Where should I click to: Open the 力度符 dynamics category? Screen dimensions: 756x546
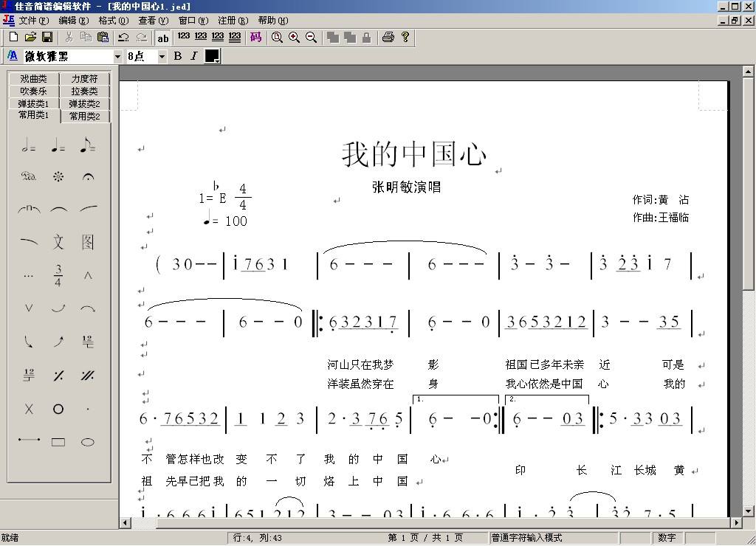click(x=84, y=77)
